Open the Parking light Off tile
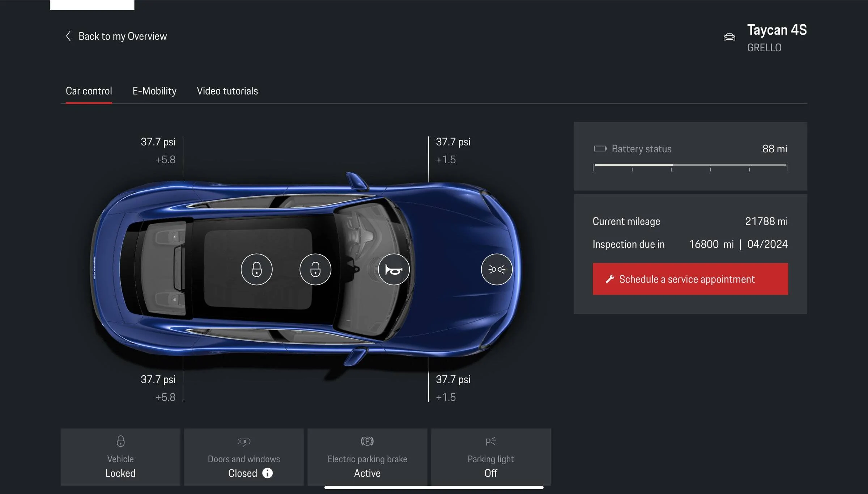 pyautogui.click(x=491, y=457)
